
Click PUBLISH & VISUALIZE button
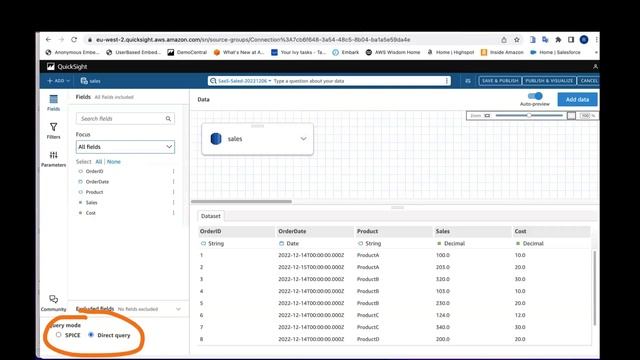pos(549,81)
